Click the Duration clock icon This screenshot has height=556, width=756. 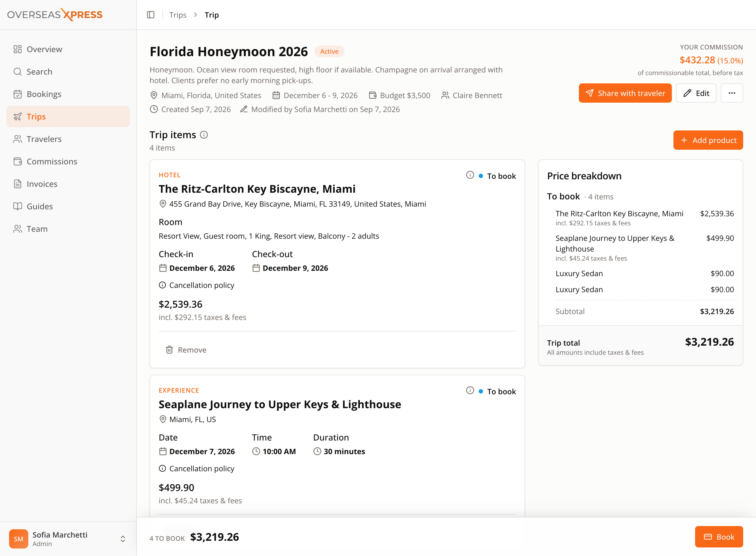pyautogui.click(x=317, y=451)
